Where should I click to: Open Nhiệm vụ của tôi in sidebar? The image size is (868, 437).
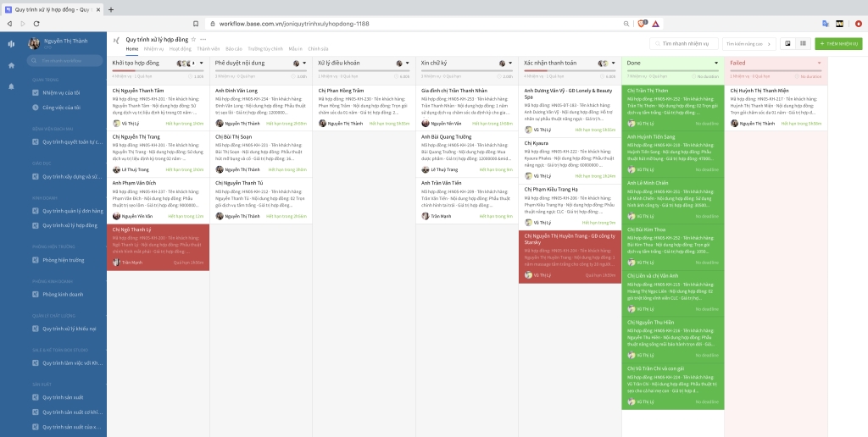60,92
